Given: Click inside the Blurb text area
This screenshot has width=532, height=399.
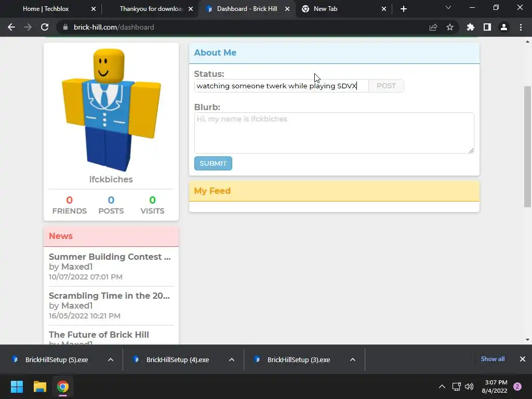Looking at the screenshot, I should pos(334,133).
